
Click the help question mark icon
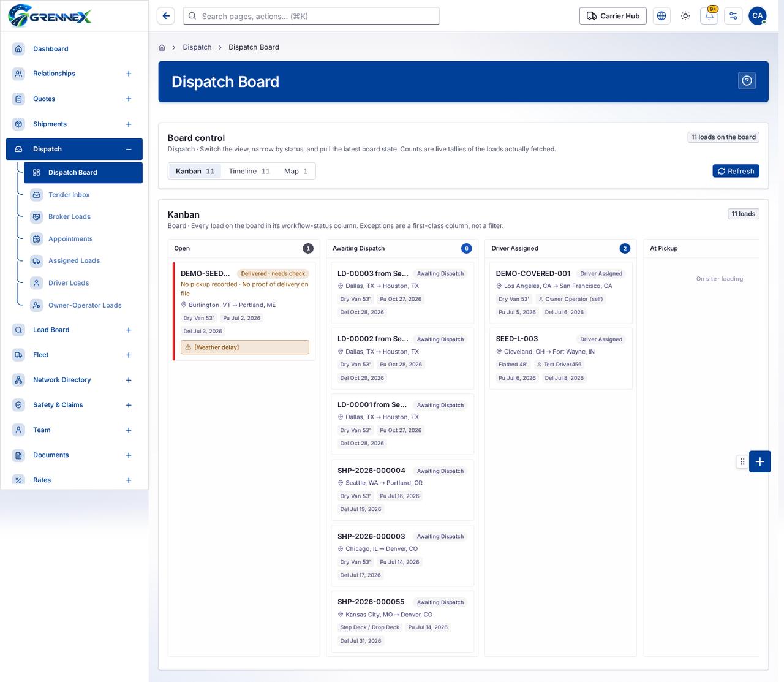coord(747,81)
